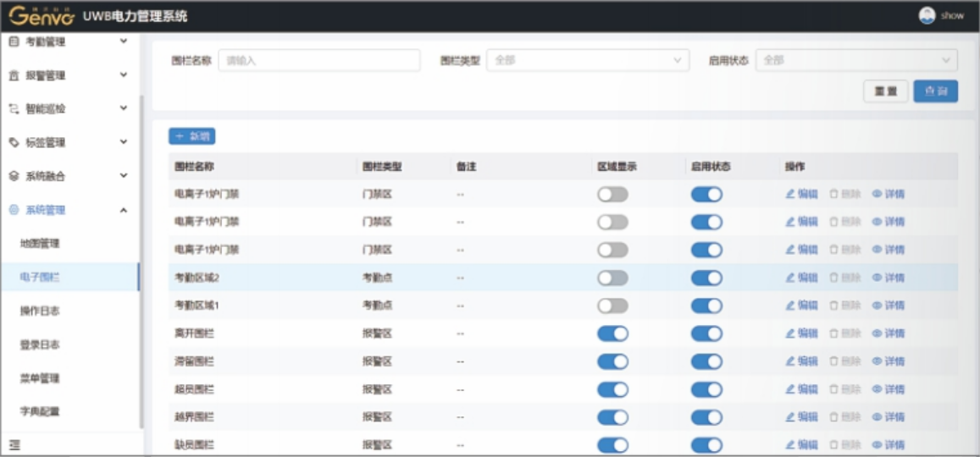Click the pencil edit icon for 考勤区域1

pyautogui.click(x=790, y=306)
